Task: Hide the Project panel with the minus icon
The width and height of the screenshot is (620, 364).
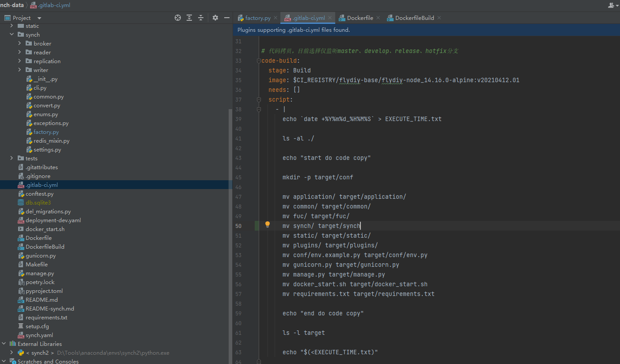Action: [227, 18]
